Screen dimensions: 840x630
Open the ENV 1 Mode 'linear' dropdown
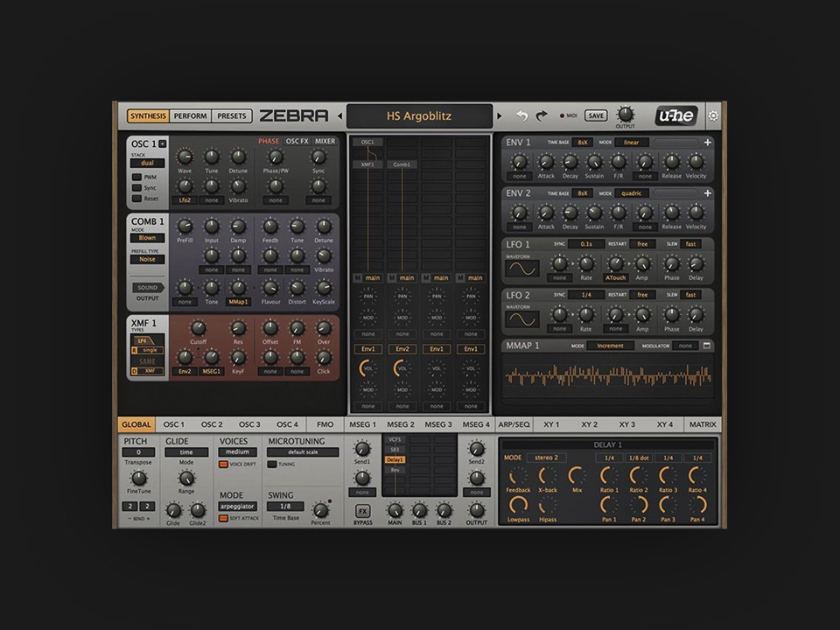[632, 143]
